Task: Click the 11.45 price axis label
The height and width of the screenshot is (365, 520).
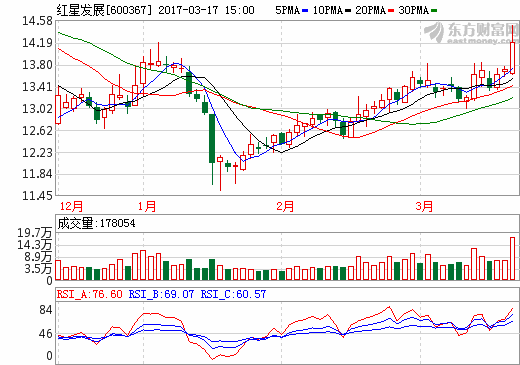Action: 37,196
